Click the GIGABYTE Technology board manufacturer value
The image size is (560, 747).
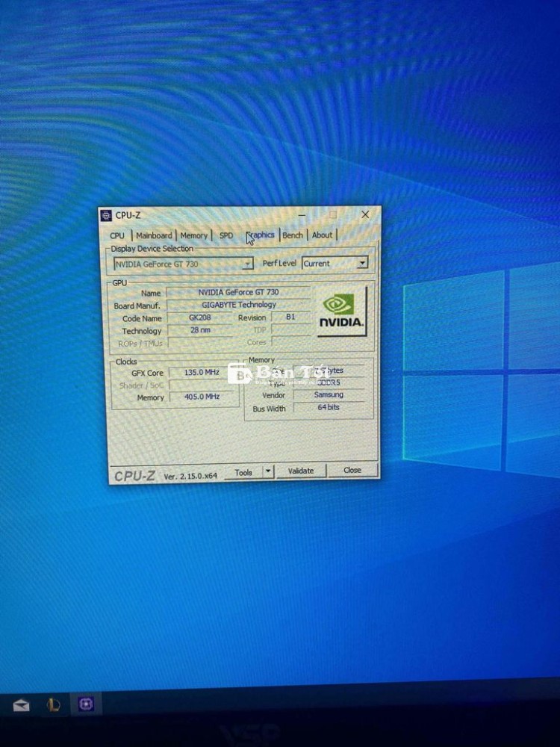pyautogui.click(x=239, y=305)
